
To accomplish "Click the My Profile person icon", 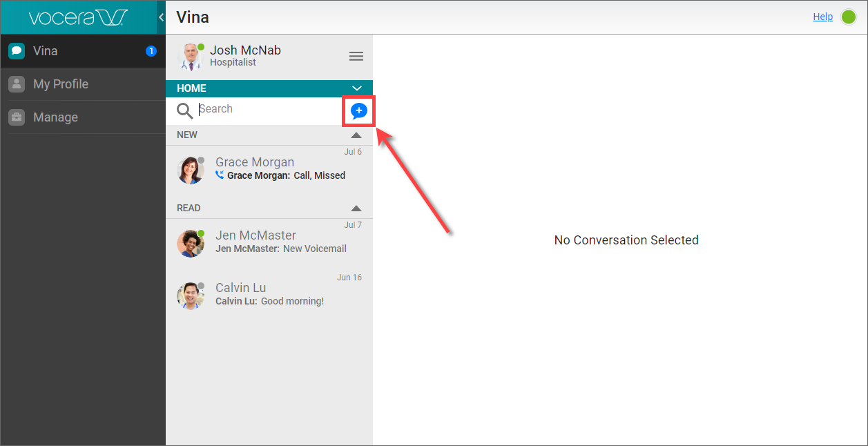I will pos(17,84).
